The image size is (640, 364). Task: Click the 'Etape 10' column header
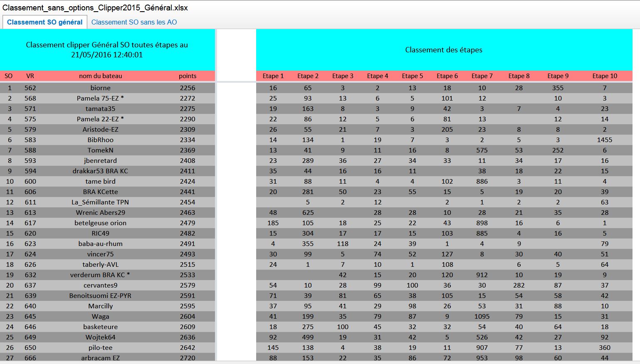605,76
